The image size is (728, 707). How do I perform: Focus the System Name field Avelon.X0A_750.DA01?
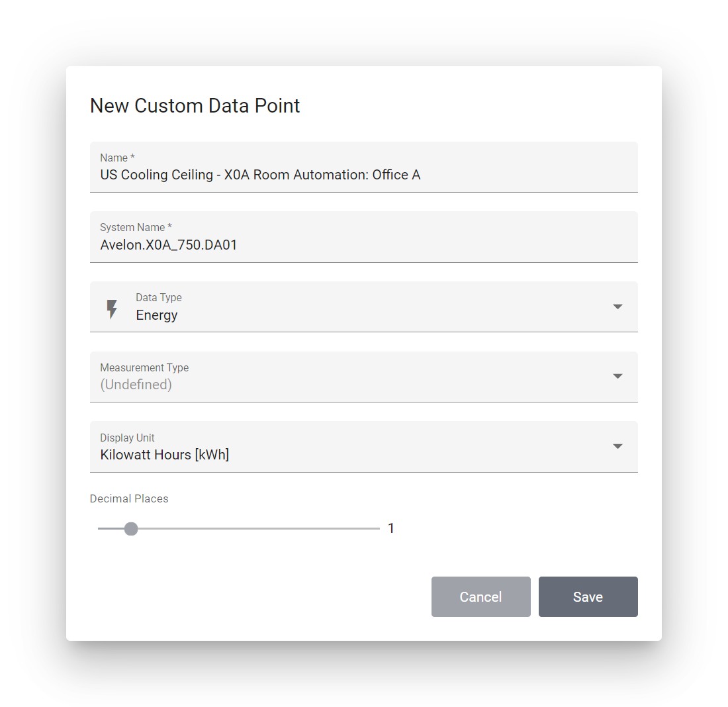[363, 237]
